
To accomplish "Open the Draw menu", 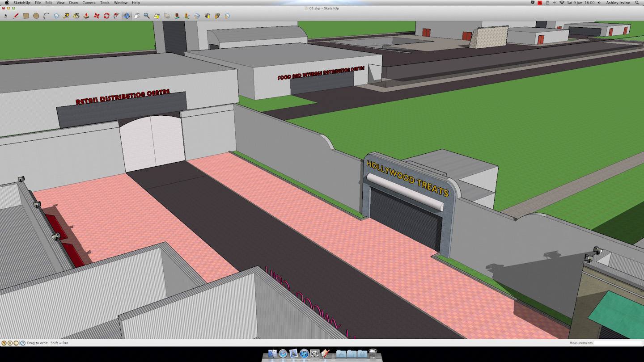I will [73, 3].
